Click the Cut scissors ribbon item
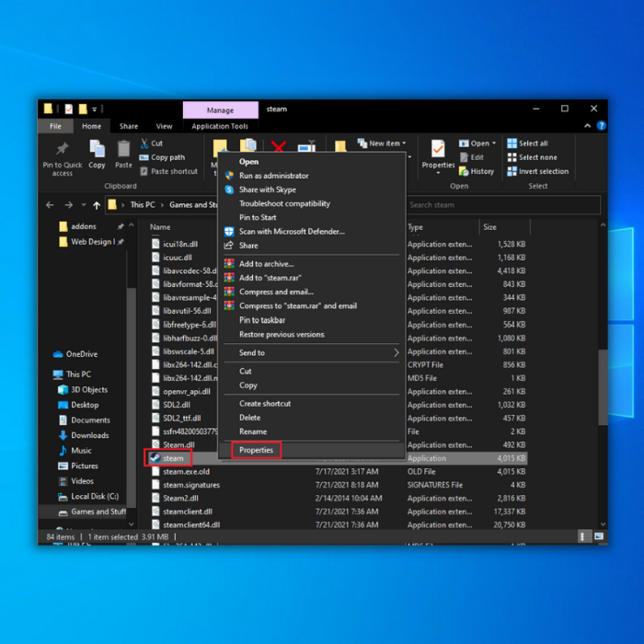Viewport: 644px width, 644px height. (152, 144)
